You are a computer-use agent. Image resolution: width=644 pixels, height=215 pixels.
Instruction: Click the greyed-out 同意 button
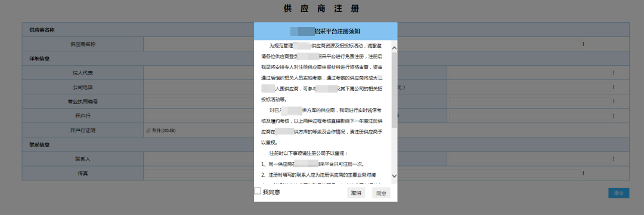point(380,193)
